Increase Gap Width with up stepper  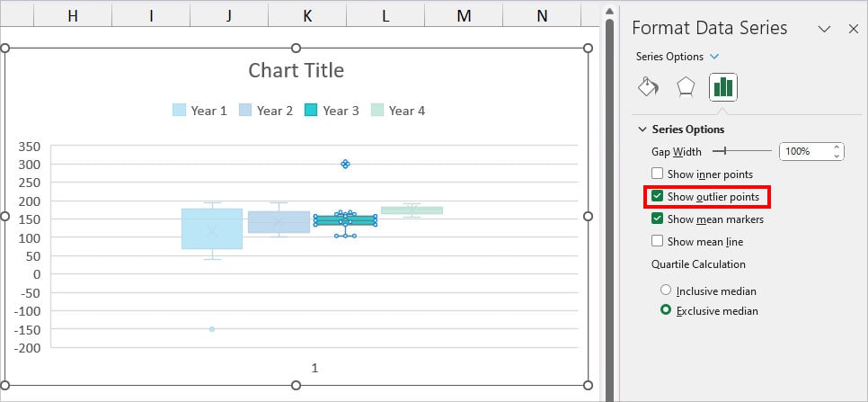click(x=837, y=147)
